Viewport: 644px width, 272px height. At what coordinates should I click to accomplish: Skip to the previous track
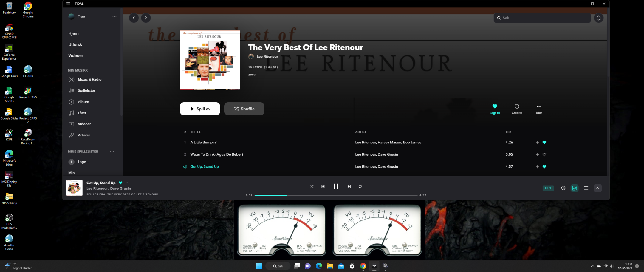point(323,186)
